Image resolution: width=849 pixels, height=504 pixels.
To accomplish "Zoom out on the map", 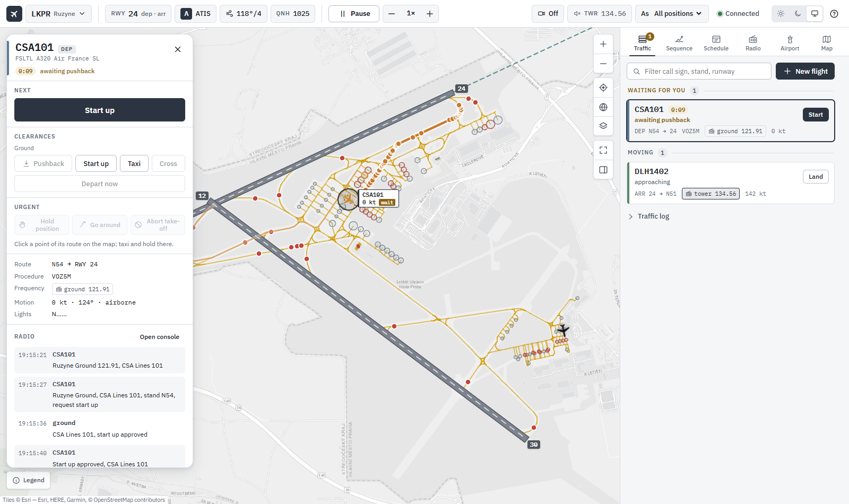I will (x=603, y=64).
